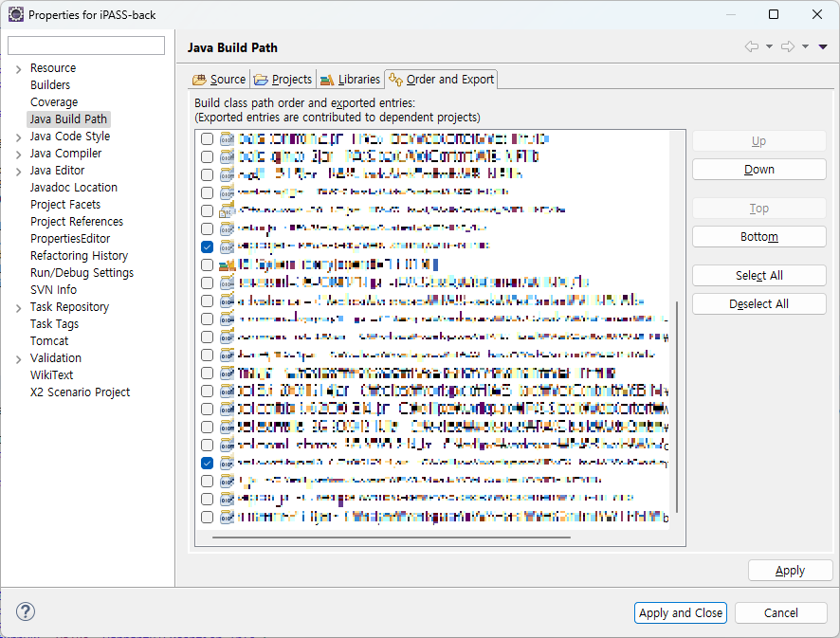The image size is (840, 638).
Task: Tick the checkbox of the topmost classpath entry
Action: 207,138
